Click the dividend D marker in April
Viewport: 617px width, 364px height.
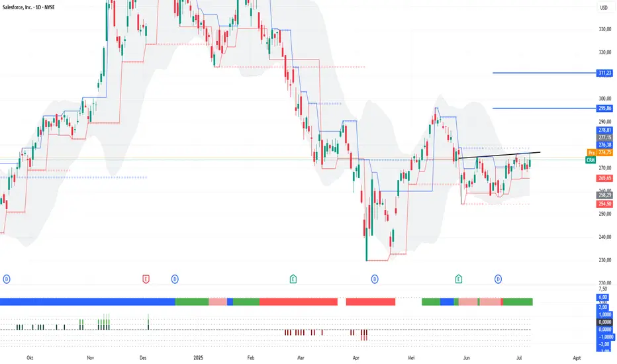point(375,279)
